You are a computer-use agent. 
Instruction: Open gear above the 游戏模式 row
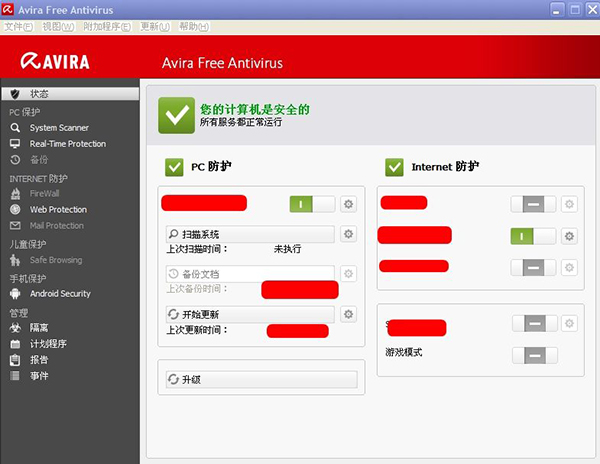click(x=569, y=324)
